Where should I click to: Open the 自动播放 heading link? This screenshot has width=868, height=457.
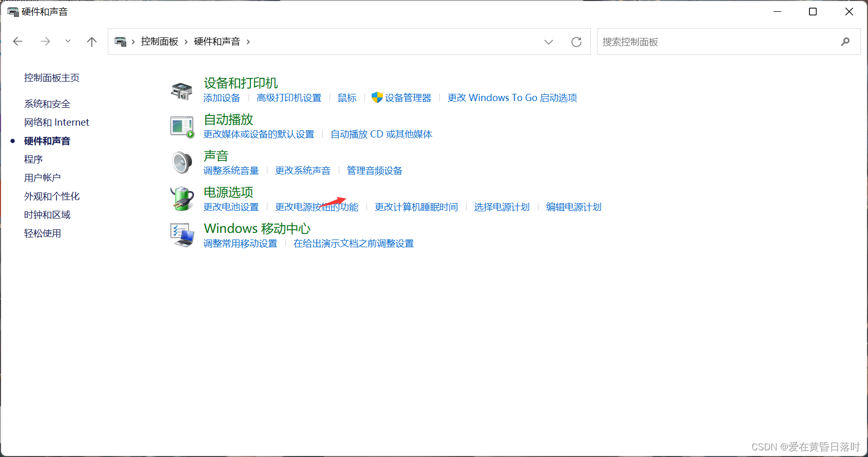(x=228, y=120)
